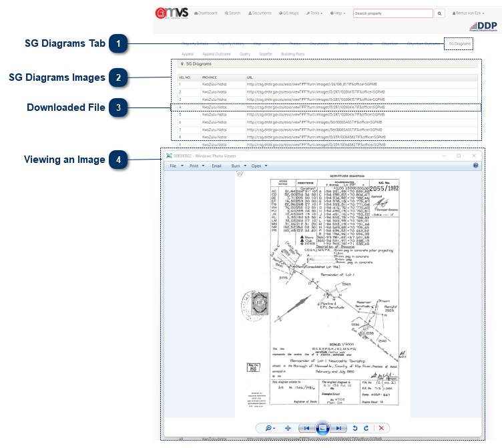The image size is (504, 448).
Task: Rotate the image clockwise
Action: [x=366, y=428]
